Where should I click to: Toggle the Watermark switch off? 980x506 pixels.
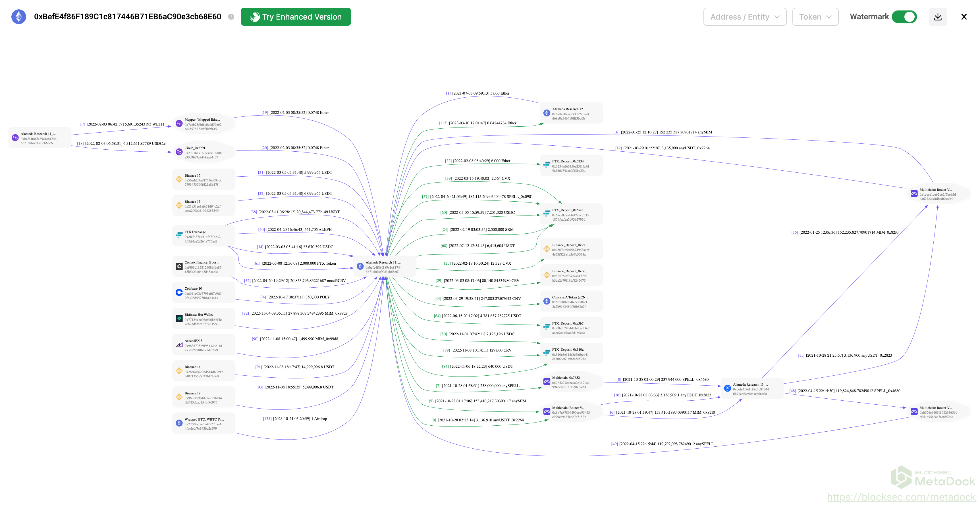pos(904,17)
